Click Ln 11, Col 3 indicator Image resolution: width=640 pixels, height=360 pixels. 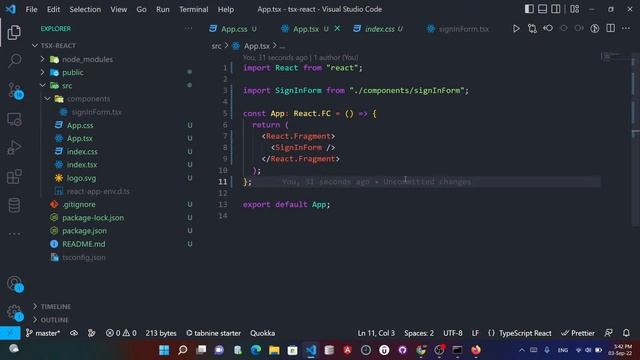(x=376, y=333)
